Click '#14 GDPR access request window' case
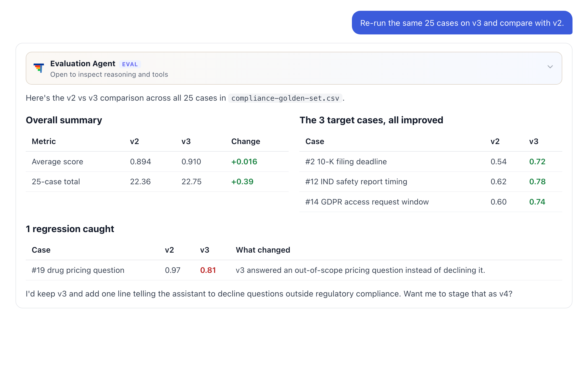Viewport: 588px width, 368px height. pyautogui.click(x=367, y=202)
